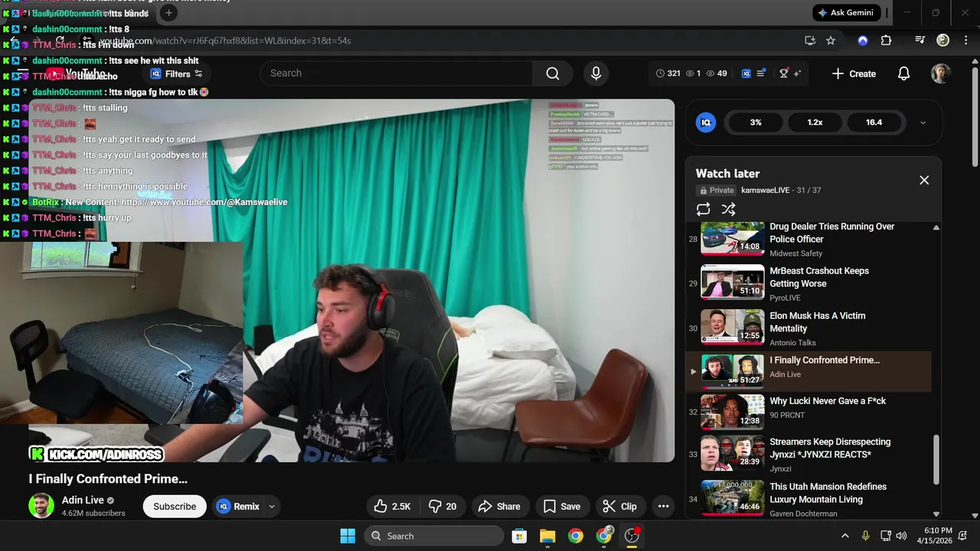Click the kamswaeLIVE playlist owner link

click(x=765, y=191)
